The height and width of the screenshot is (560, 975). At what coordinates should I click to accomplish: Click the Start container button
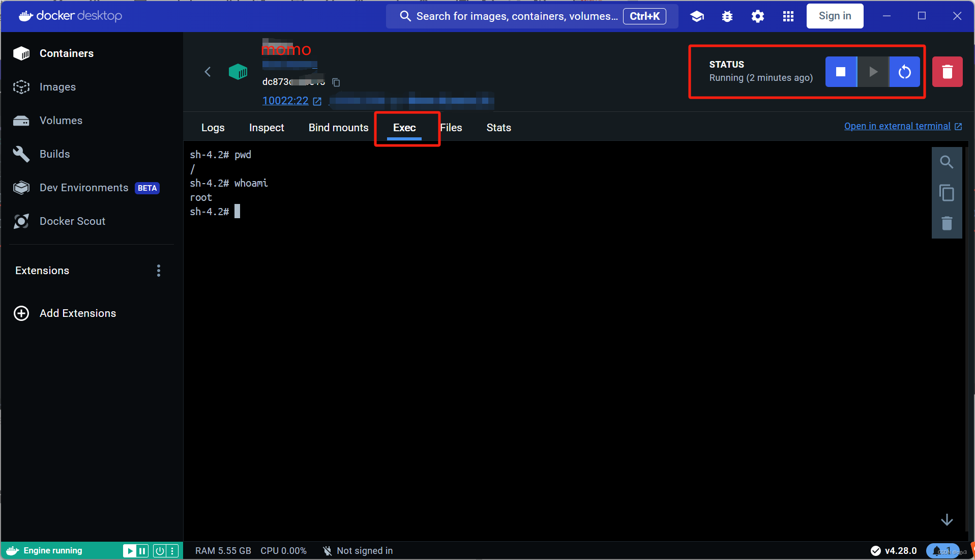point(873,72)
